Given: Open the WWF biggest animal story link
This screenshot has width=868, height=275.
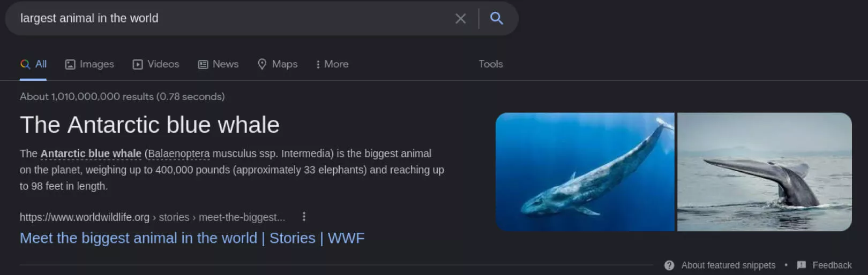Looking at the screenshot, I should click(192, 238).
